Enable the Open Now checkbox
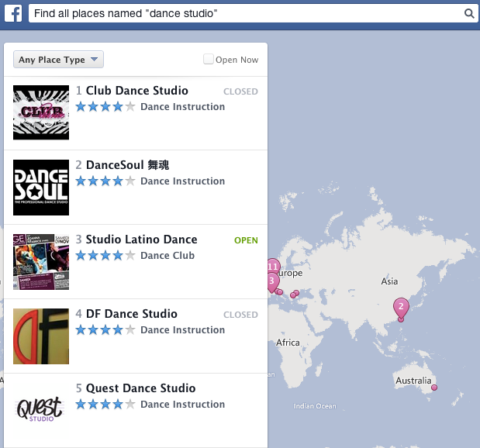 (x=209, y=59)
